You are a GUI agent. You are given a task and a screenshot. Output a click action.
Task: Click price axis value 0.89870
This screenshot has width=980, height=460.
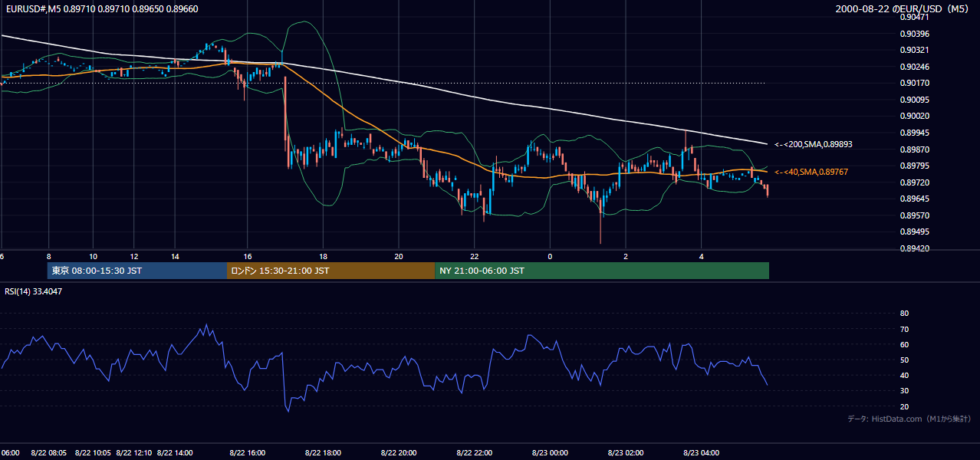tap(914, 149)
